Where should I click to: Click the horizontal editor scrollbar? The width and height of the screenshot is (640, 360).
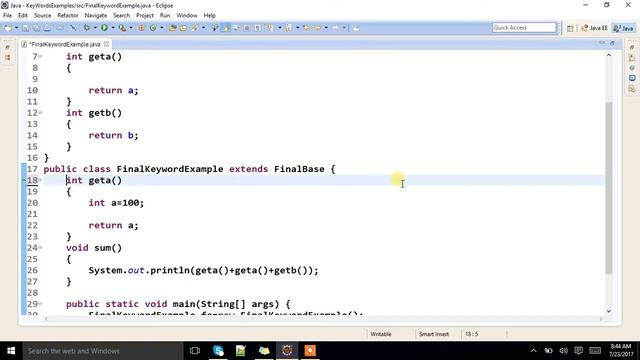323,319
